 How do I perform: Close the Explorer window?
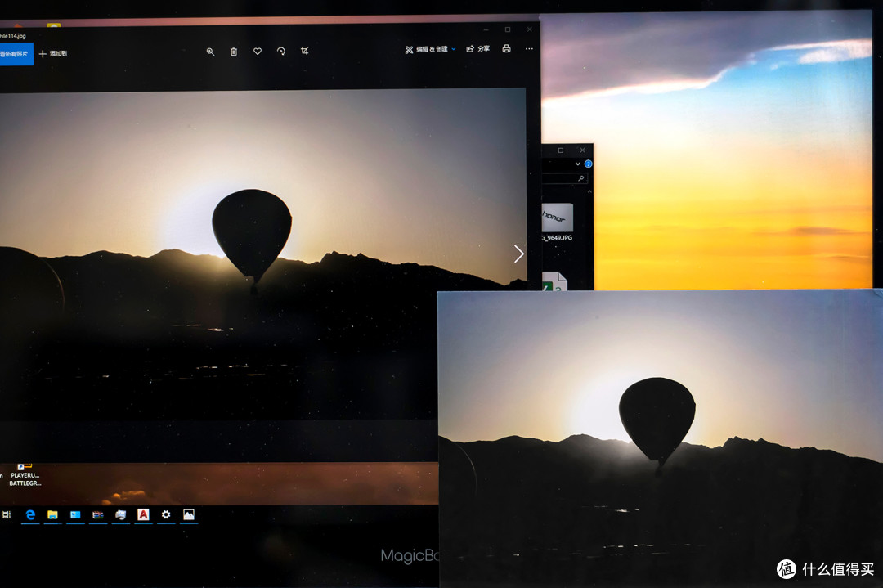pos(582,150)
